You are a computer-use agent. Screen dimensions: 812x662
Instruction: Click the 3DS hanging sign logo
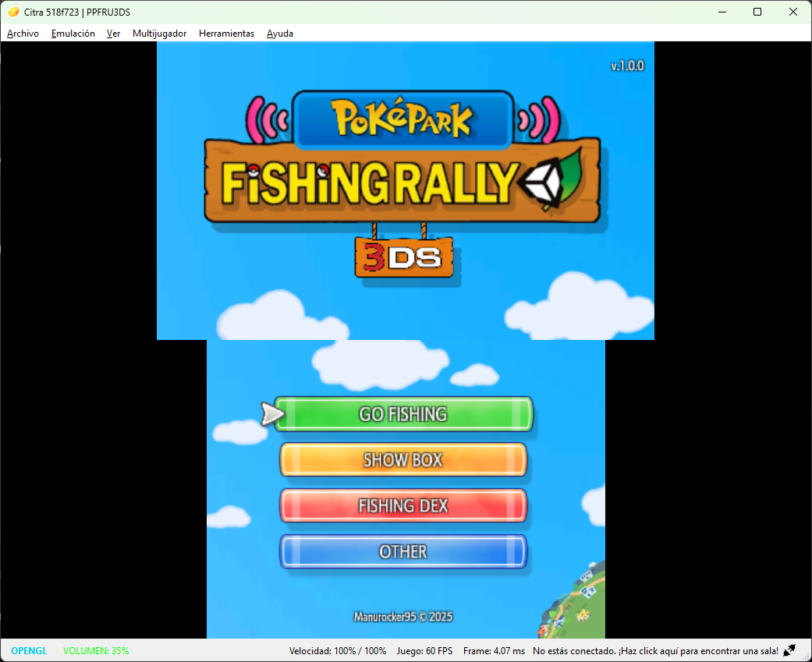(403, 259)
